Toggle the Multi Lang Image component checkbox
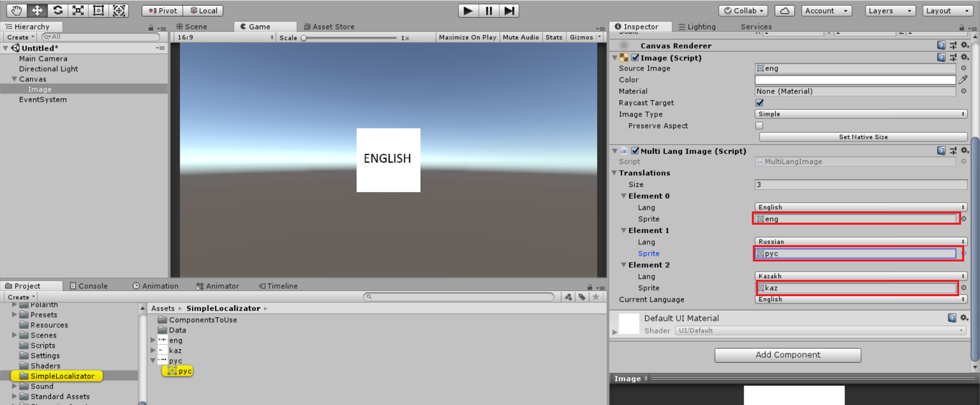The height and width of the screenshot is (405, 980). coord(635,151)
